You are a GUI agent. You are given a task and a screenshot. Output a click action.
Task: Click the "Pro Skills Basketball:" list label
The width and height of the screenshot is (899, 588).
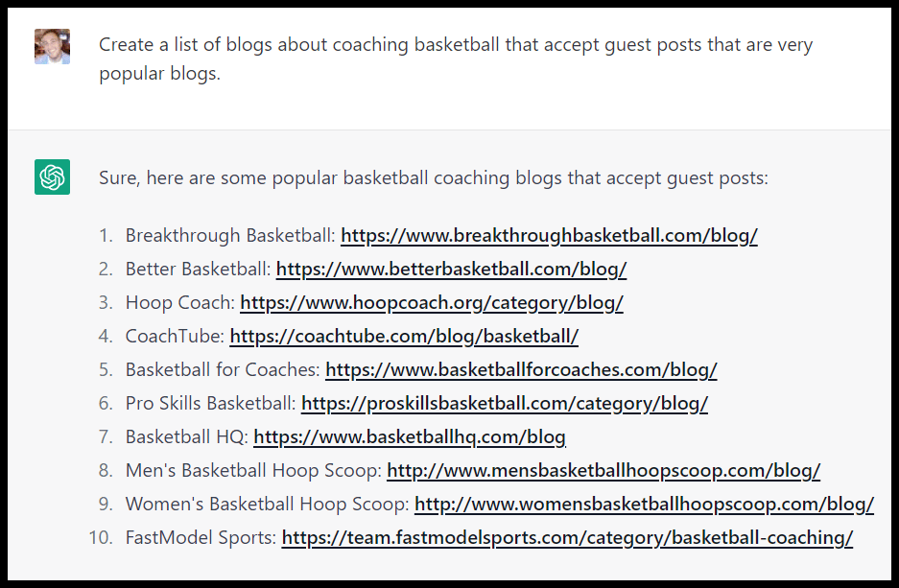pos(211,404)
